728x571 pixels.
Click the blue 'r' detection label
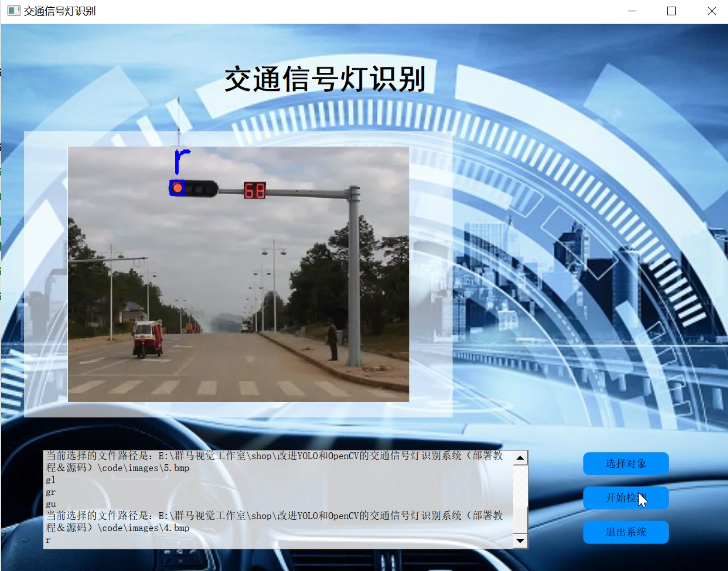[182, 162]
